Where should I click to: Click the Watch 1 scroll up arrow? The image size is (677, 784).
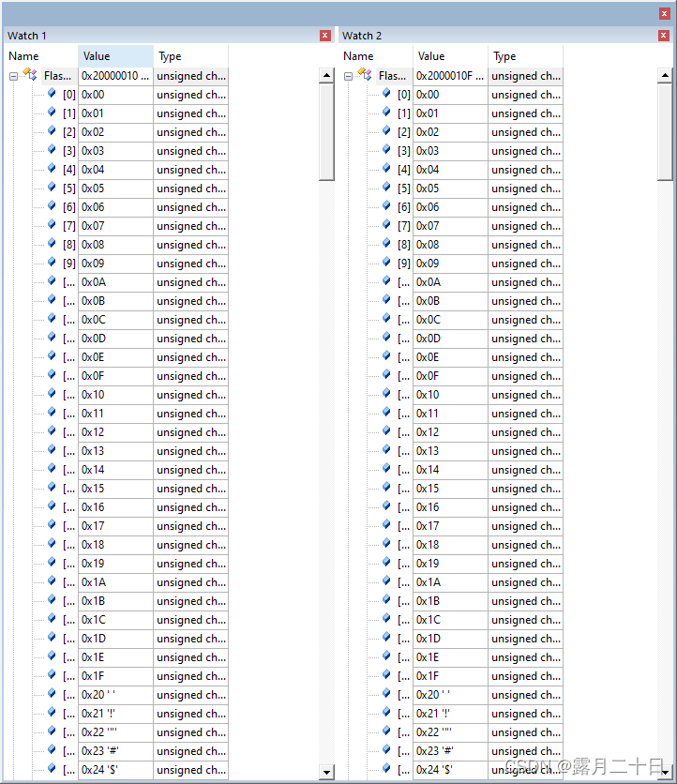(x=326, y=76)
